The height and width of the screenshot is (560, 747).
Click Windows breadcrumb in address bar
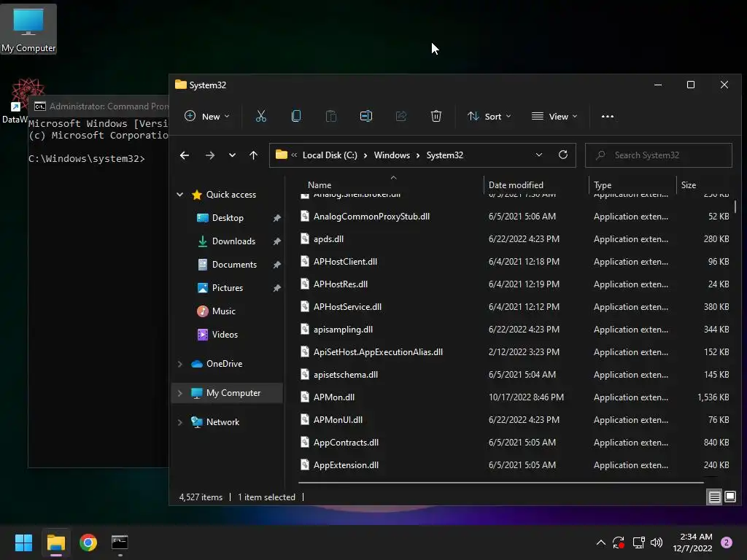392,155
